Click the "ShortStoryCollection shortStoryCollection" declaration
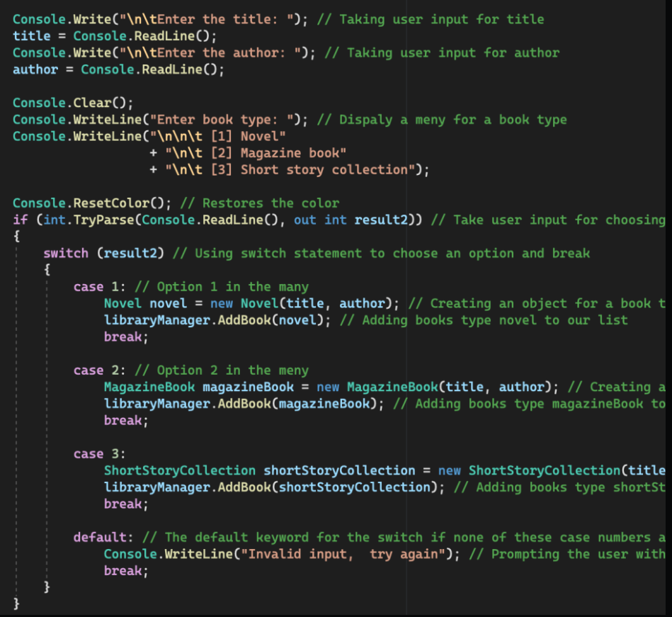 click(x=259, y=471)
